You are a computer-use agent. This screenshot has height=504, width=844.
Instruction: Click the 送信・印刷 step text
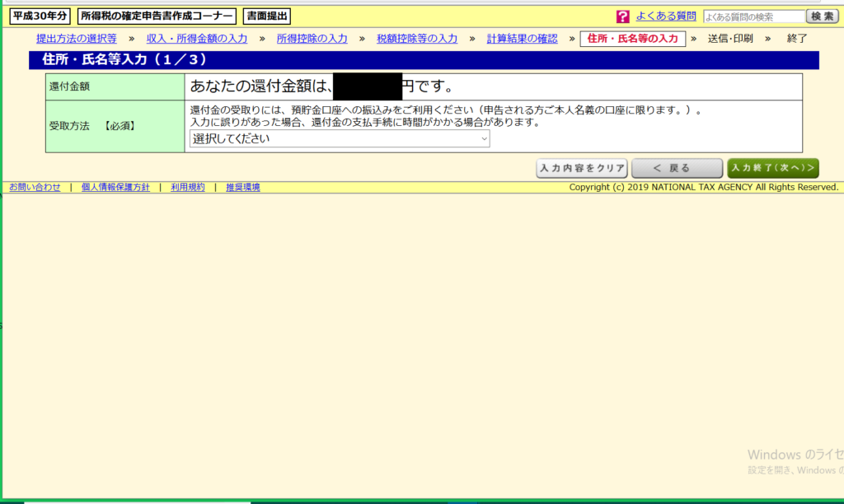(x=730, y=39)
